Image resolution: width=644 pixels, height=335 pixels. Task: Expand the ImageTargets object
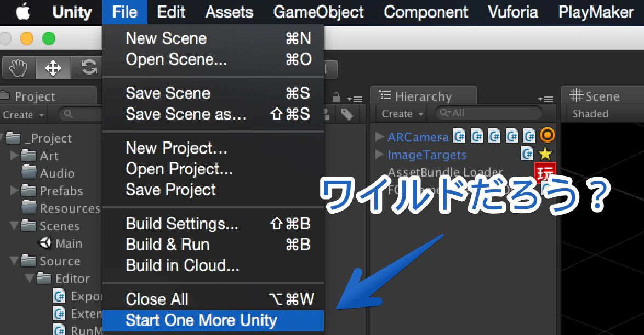379,154
